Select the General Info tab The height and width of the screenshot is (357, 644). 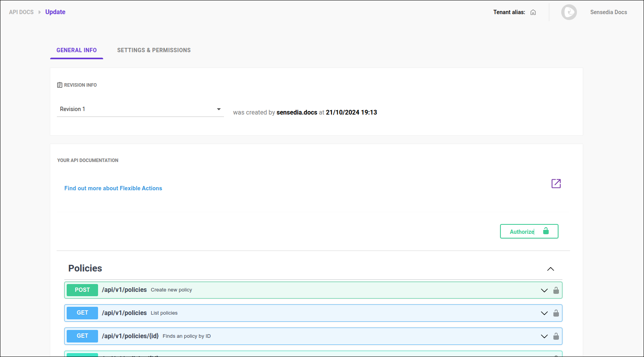pyautogui.click(x=76, y=50)
